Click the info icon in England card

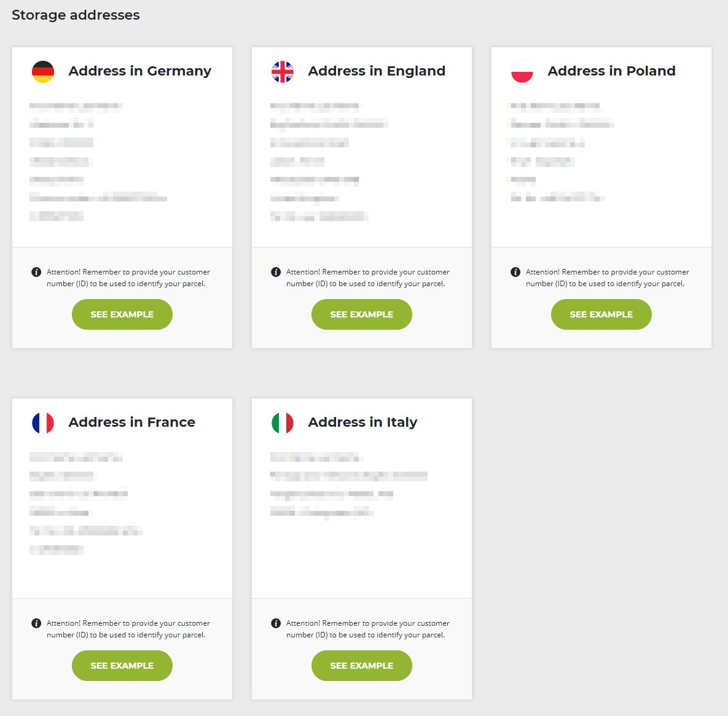pos(276,272)
